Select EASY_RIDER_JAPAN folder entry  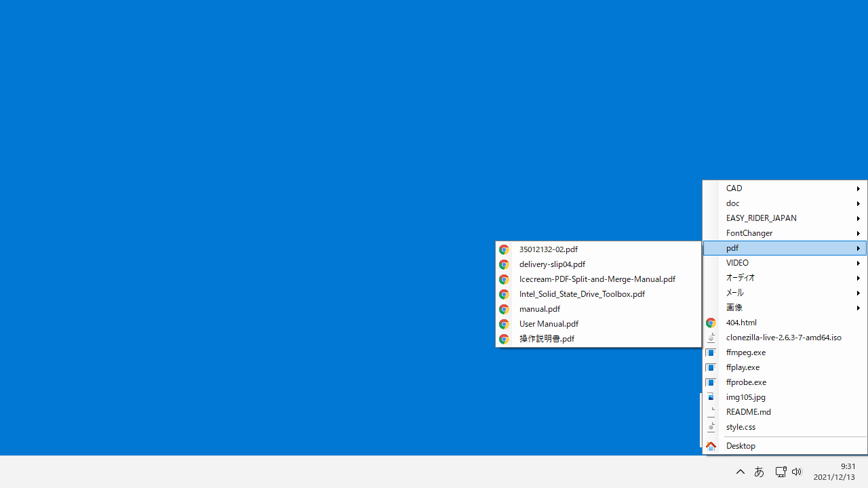tap(785, 218)
